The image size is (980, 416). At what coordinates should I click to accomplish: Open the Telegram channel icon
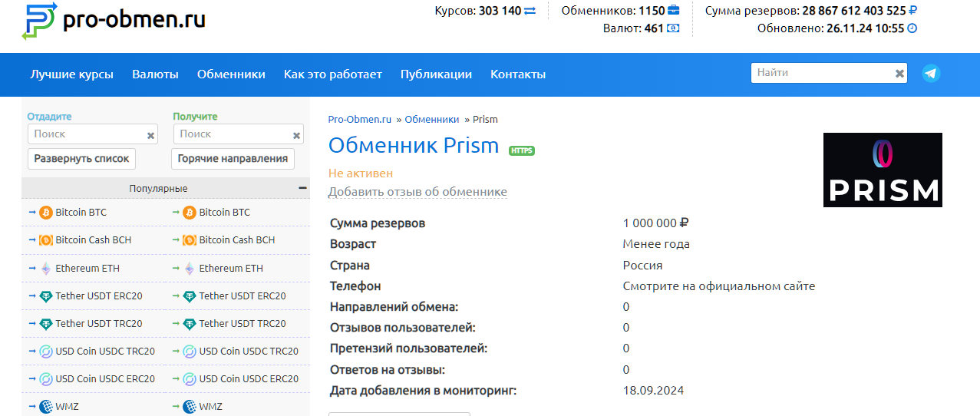(x=931, y=74)
